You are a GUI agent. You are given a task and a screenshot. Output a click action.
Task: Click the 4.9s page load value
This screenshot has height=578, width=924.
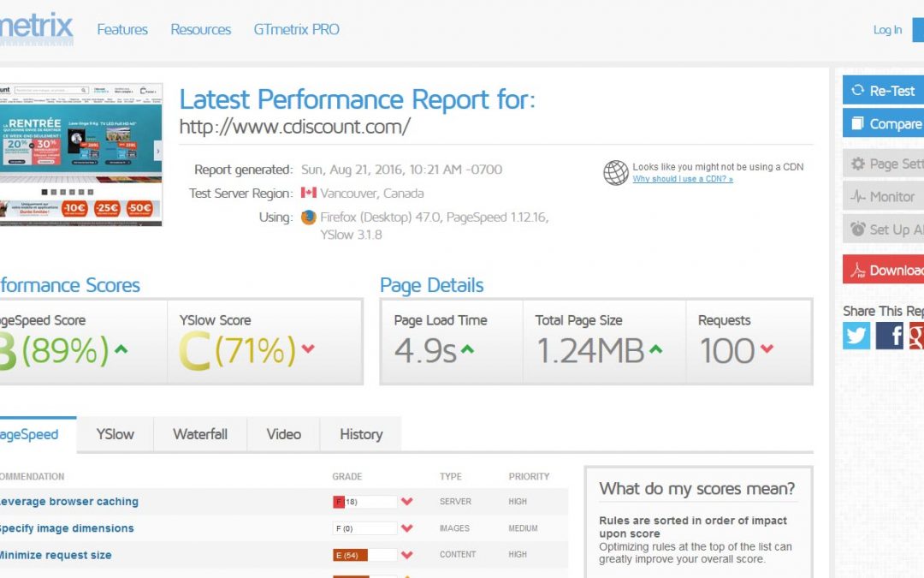click(425, 351)
